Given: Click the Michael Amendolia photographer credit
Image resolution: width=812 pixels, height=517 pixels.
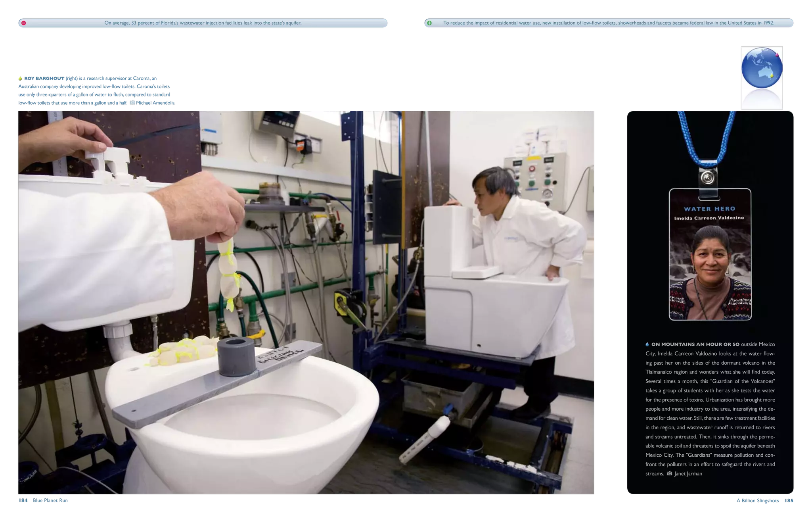Looking at the screenshot, I should click(155, 102).
